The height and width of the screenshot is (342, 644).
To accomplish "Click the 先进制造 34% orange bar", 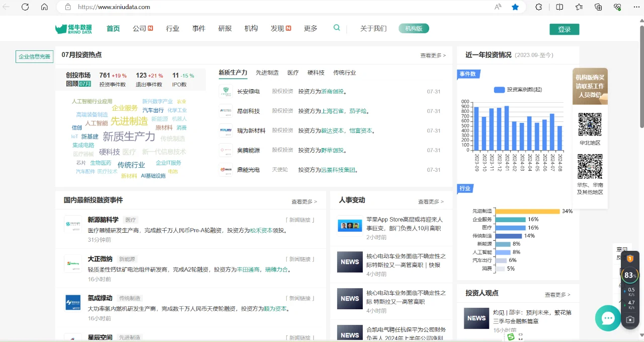I will 528,211.
